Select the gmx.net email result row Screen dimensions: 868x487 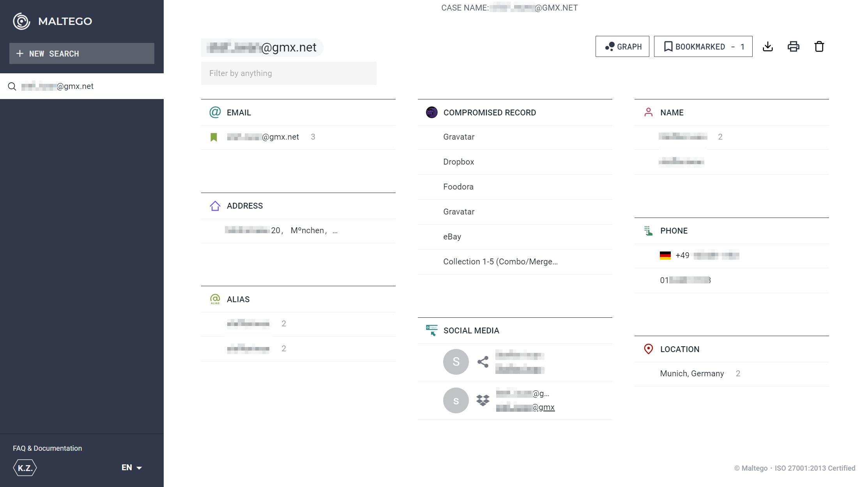point(298,137)
